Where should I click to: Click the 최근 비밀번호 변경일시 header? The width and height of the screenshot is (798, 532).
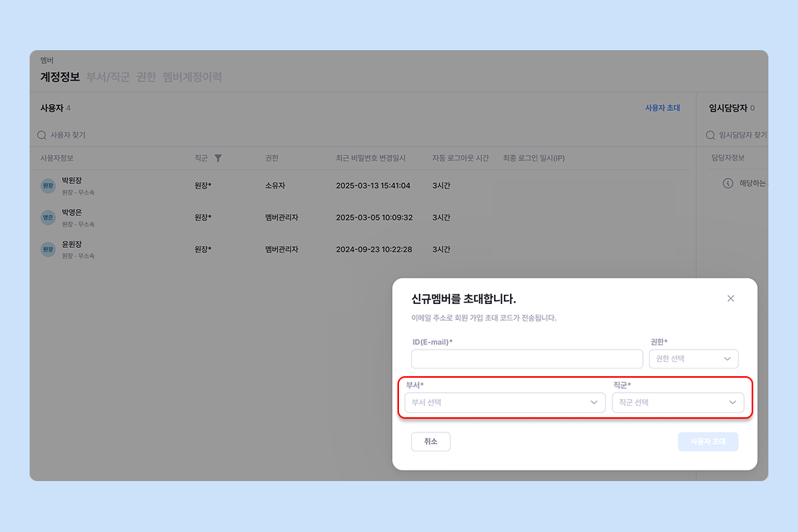click(371, 158)
